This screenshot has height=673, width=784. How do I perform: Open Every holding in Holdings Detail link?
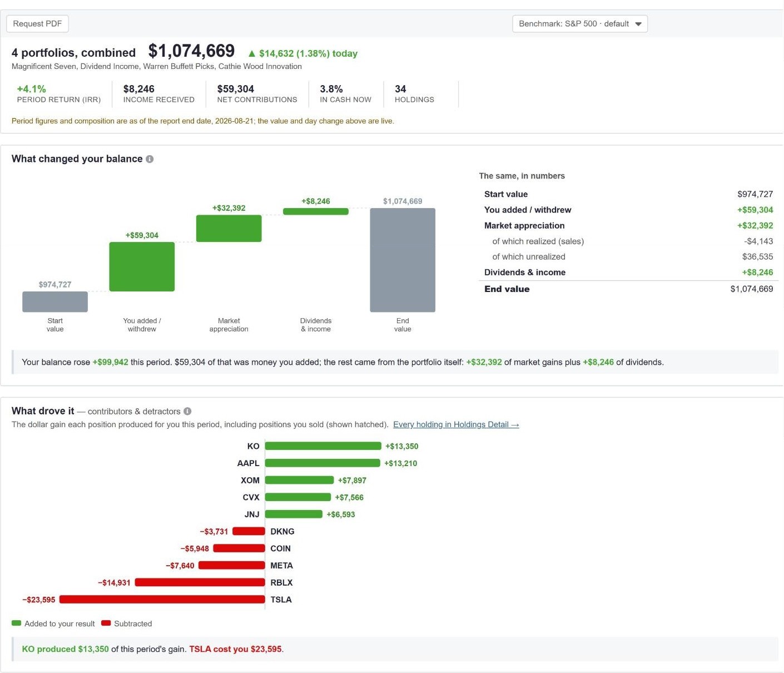tap(456, 424)
